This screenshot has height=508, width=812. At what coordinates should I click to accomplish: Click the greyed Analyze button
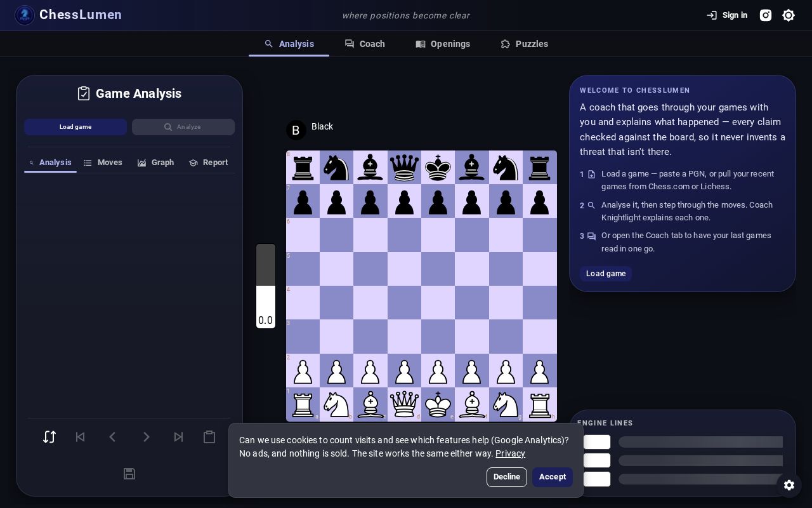[183, 127]
